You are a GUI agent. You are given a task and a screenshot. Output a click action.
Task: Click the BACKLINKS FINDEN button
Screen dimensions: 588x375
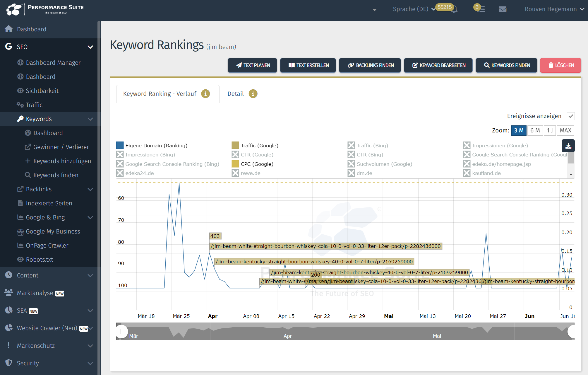(370, 65)
